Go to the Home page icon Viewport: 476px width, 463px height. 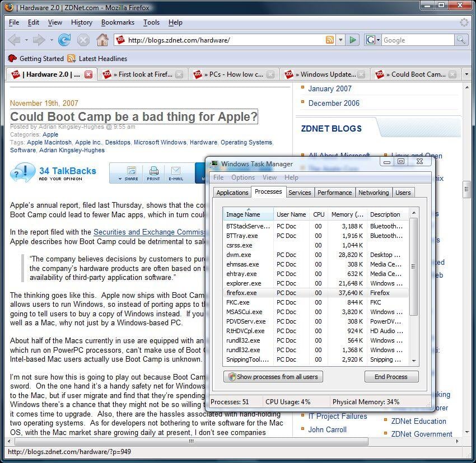point(102,40)
